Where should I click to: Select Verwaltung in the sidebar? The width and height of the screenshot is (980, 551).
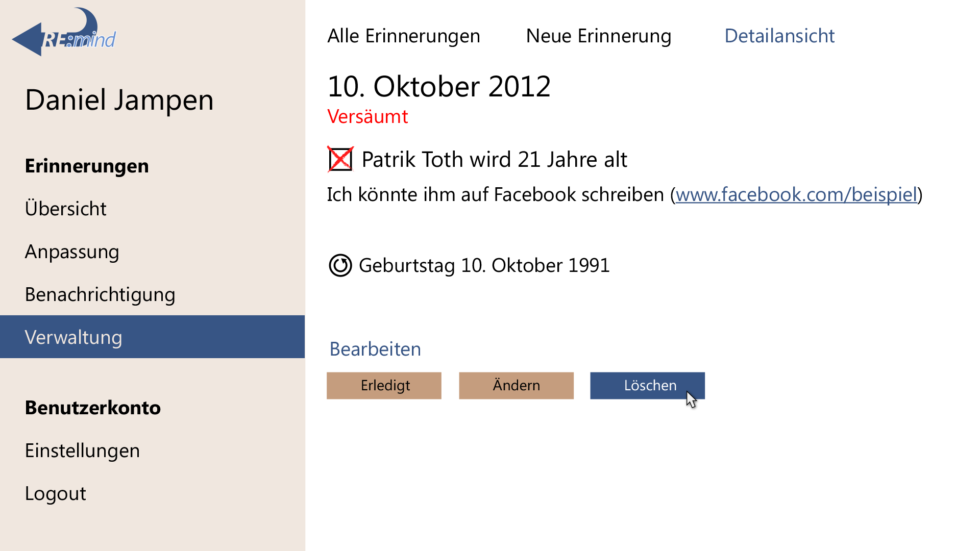point(152,337)
